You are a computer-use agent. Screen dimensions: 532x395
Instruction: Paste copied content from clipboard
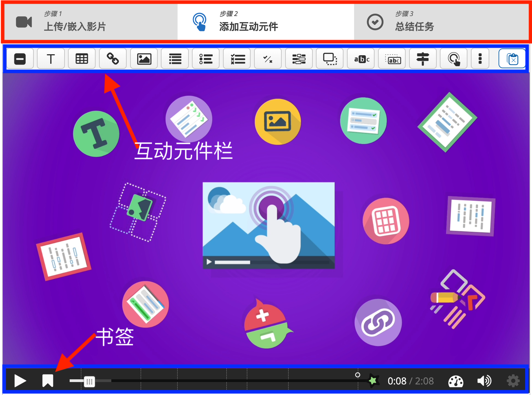pos(512,58)
